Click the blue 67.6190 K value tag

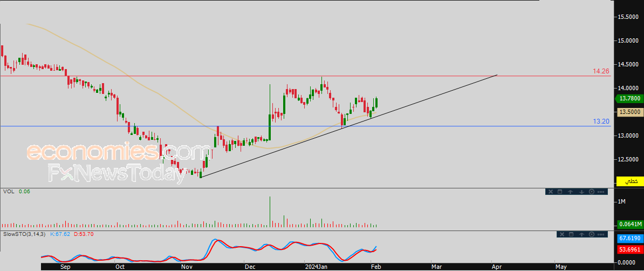click(x=629, y=239)
